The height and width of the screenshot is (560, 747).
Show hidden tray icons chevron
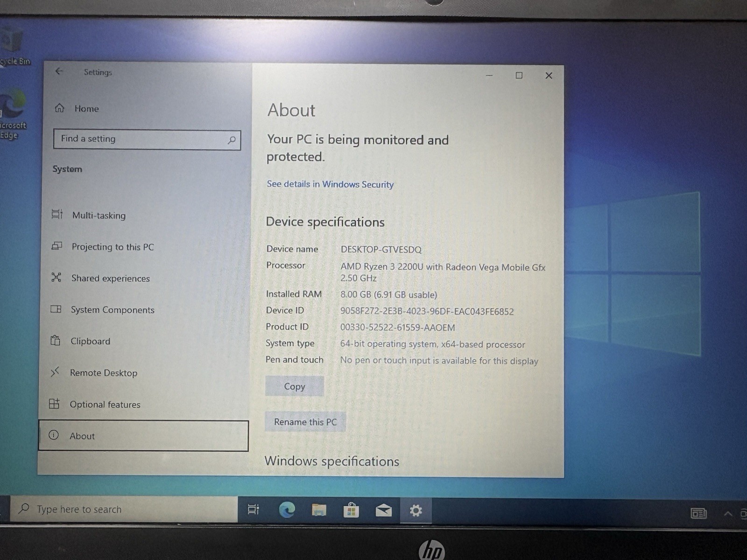click(x=728, y=514)
